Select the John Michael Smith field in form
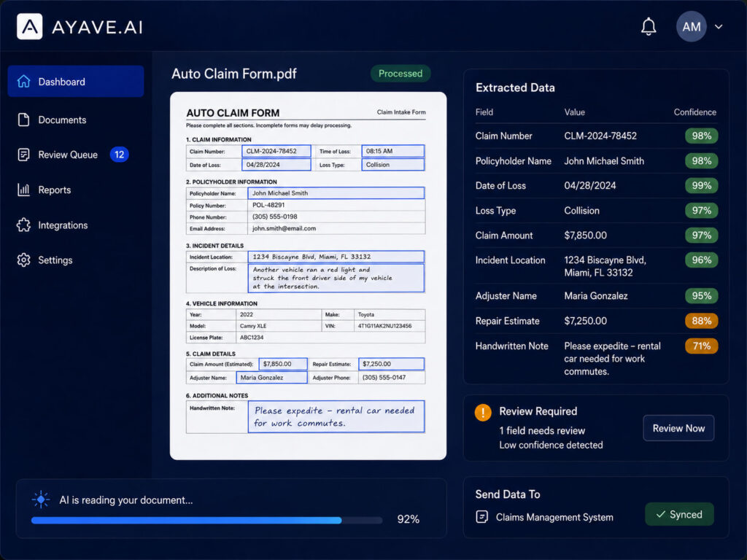 (336, 192)
